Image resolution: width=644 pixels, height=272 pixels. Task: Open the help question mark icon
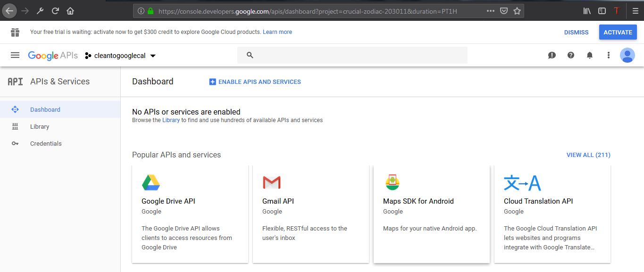click(571, 55)
